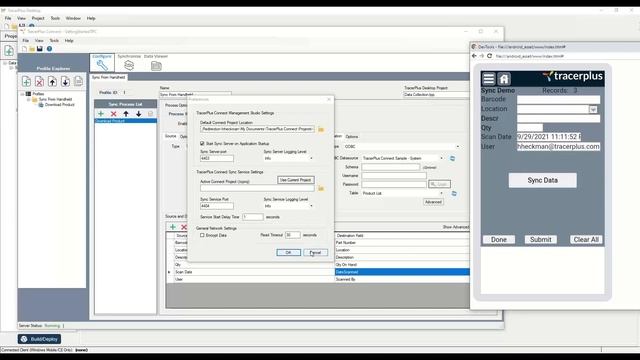Click the Sync Data button
Image resolution: width=640 pixels, height=360 pixels.
pyautogui.click(x=542, y=180)
